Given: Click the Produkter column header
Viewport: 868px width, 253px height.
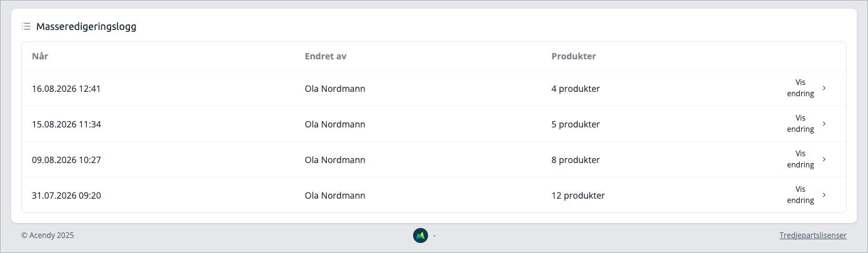Looking at the screenshot, I should pyautogui.click(x=574, y=56).
